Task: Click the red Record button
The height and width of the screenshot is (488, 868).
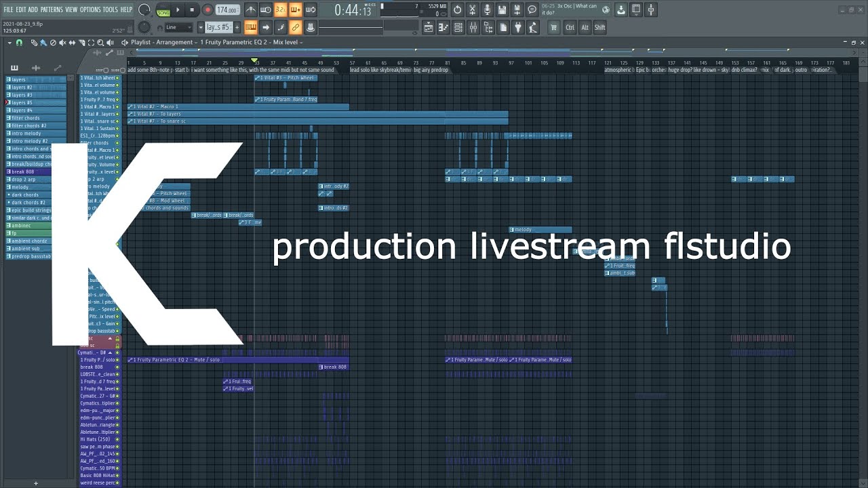Action: tap(208, 9)
